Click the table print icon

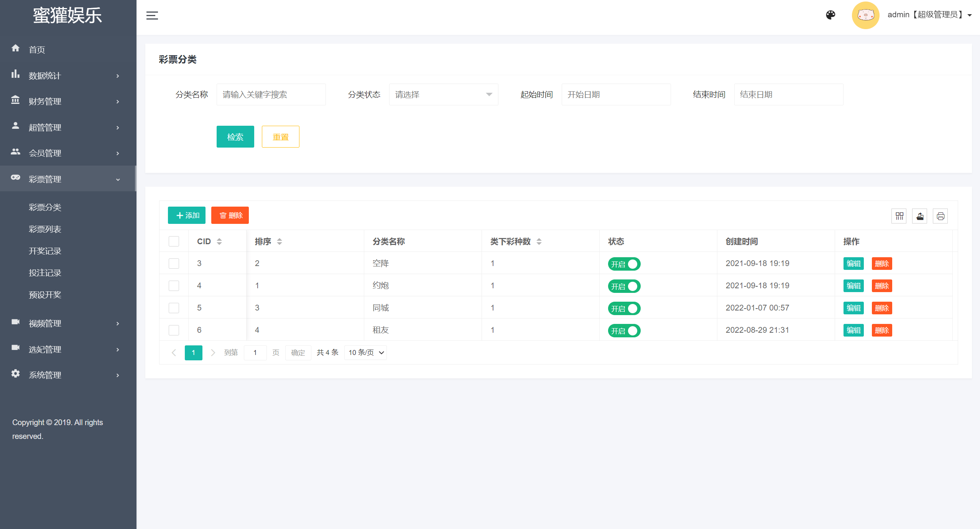coord(941,216)
